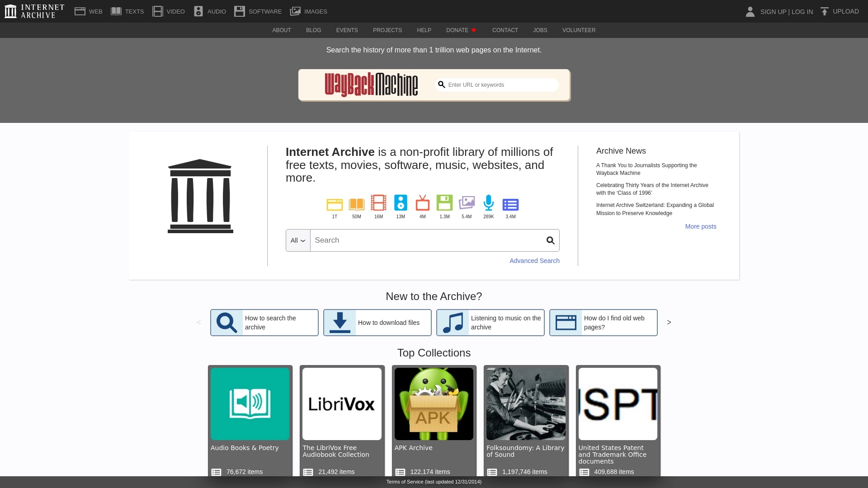Click the user avatar icon
Image resolution: width=868 pixels, height=488 pixels.
tap(750, 12)
